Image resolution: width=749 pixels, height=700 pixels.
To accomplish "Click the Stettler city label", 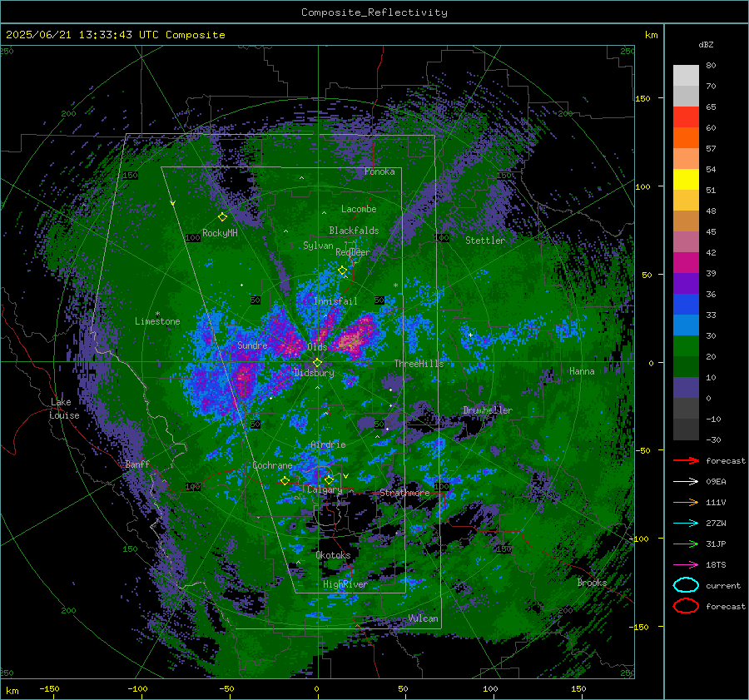I will tap(485, 241).
